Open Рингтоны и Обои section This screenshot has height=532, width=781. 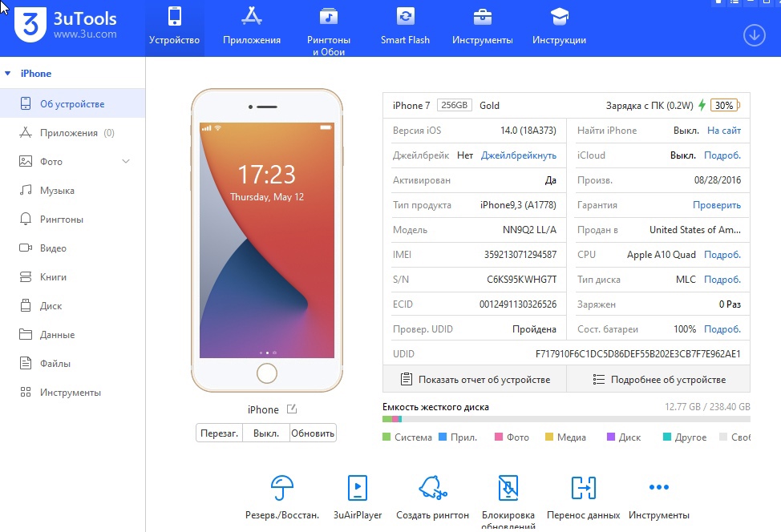point(328,30)
